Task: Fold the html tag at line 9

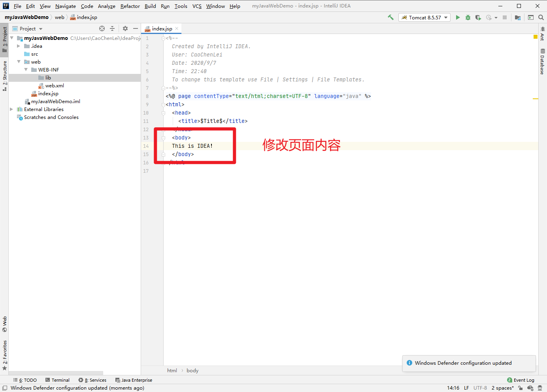Action: coord(163,105)
